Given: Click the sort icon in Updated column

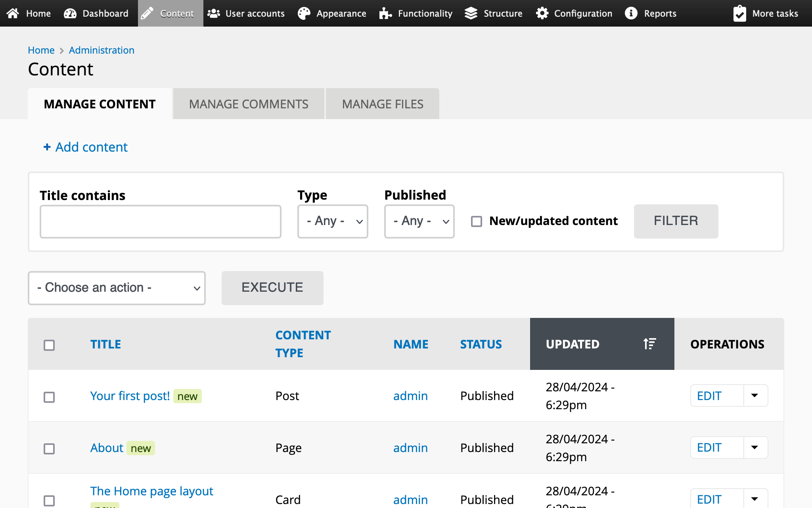Looking at the screenshot, I should [x=649, y=344].
